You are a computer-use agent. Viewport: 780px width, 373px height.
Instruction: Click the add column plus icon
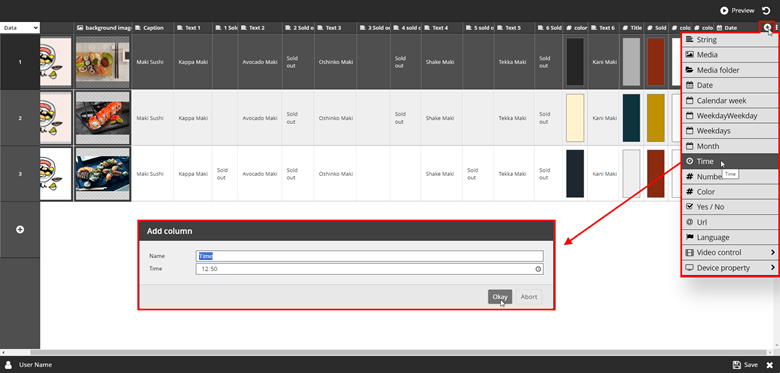click(x=768, y=28)
